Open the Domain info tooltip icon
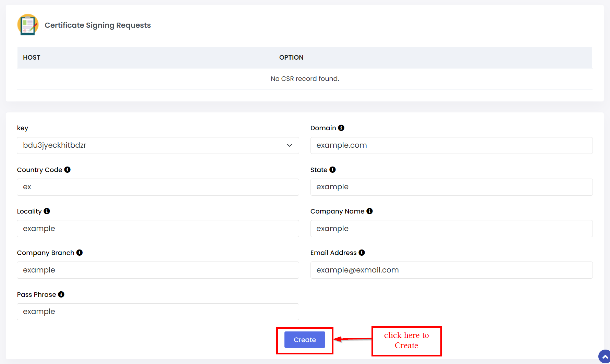 tap(341, 128)
